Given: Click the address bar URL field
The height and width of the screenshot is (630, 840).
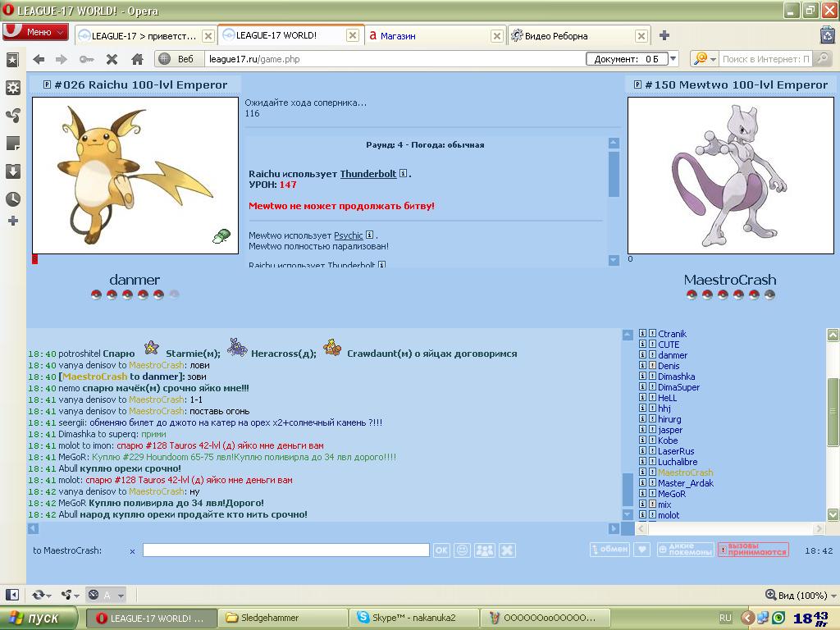Looking at the screenshot, I should pyautogui.click(x=394, y=59).
